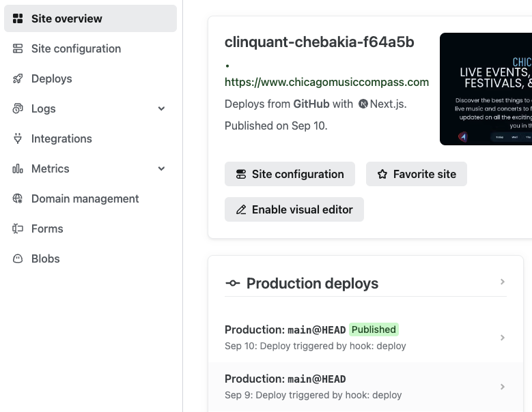Click the Blobs icon in sidebar
532x412 pixels.
[x=18, y=259]
